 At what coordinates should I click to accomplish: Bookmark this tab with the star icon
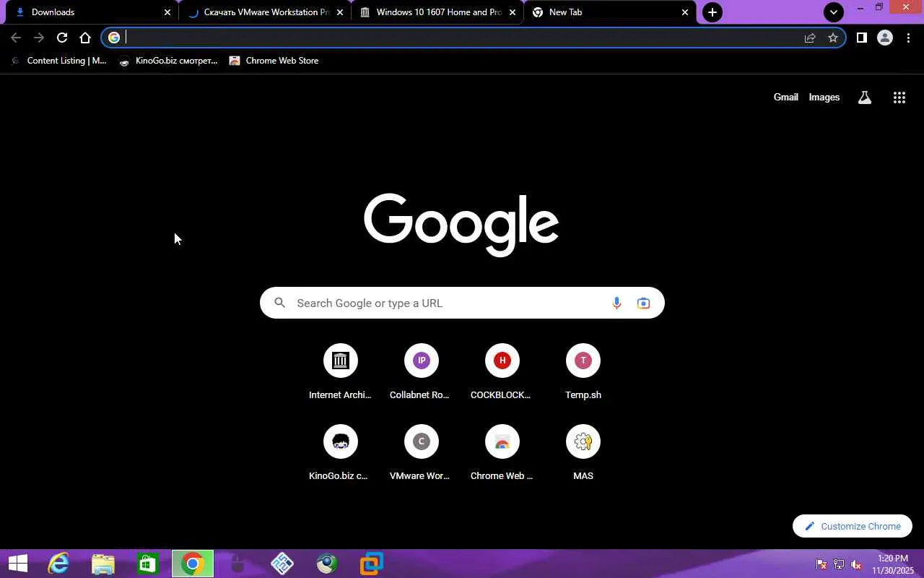coord(833,38)
